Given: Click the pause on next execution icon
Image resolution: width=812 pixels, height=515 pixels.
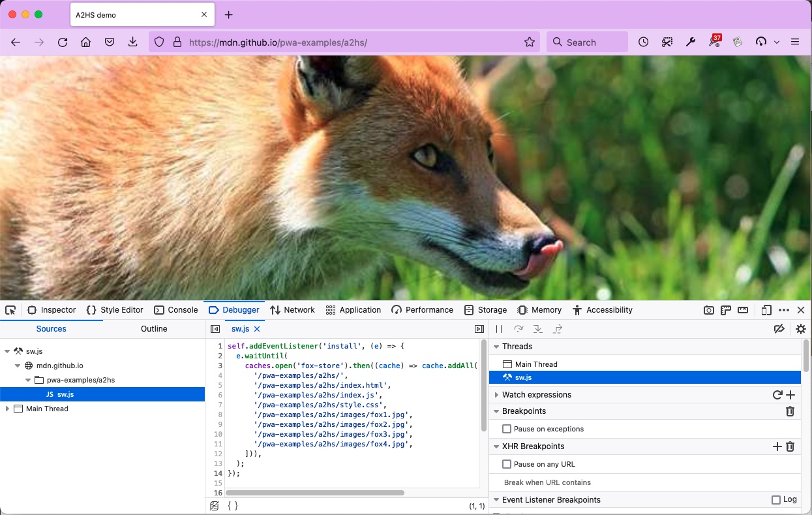Looking at the screenshot, I should [498, 329].
